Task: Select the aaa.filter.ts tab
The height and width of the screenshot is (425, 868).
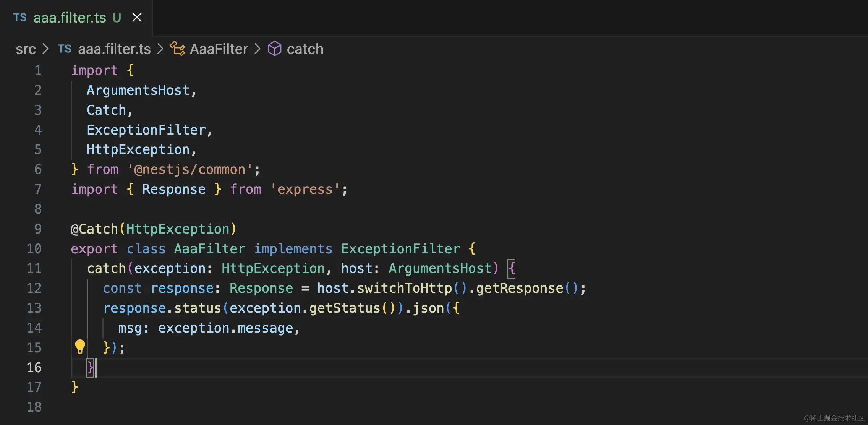Action: pos(70,18)
